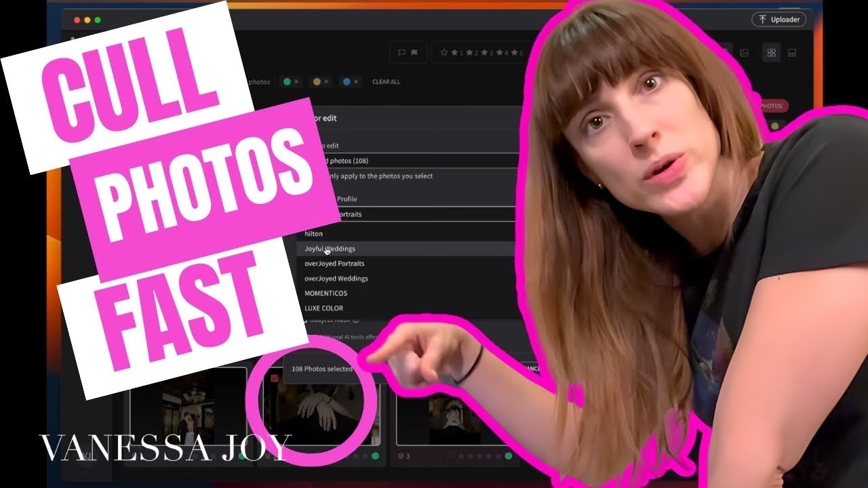This screenshot has width=868, height=488.
Task: Remove the green color filter chip
Action: pos(296,82)
